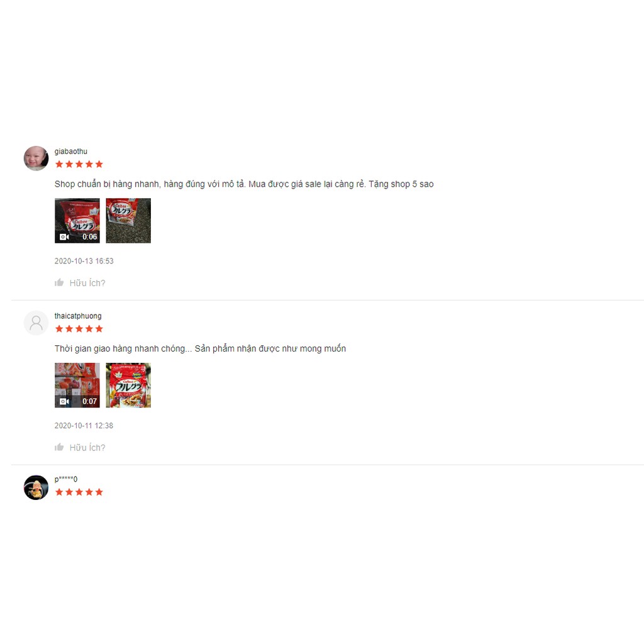Click the username thaicatphuong

pyautogui.click(x=78, y=316)
